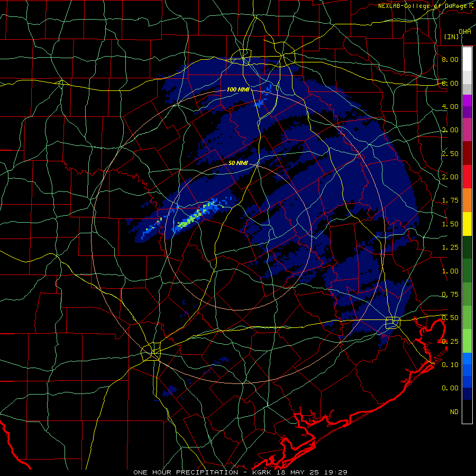Click the 0.00 legend value
Viewport: 476px width, 476px height.
(450, 388)
